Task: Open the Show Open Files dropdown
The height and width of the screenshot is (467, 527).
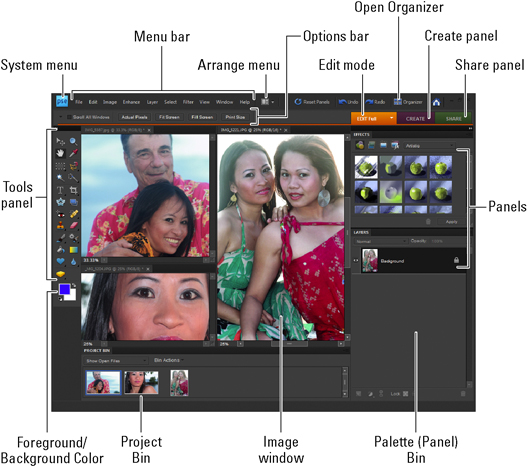Action: tap(116, 361)
